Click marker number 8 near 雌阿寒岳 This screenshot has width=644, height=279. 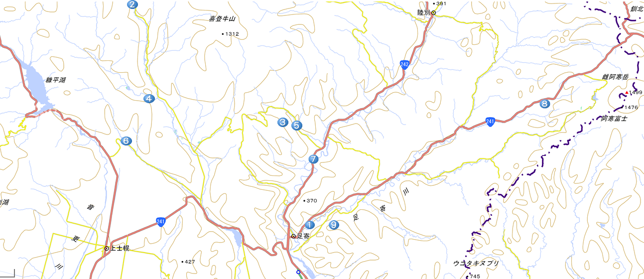tap(544, 104)
